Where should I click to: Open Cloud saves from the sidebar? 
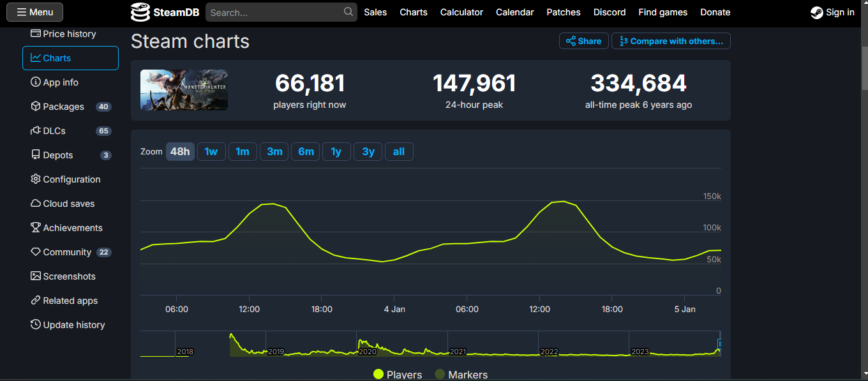pos(68,204)
